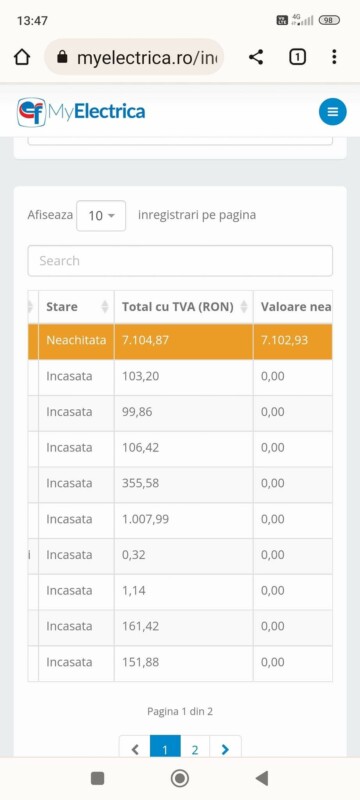Screen dimensions: 360x800
Task: Tap the Android home circle button
Action: tap(179, 778)
